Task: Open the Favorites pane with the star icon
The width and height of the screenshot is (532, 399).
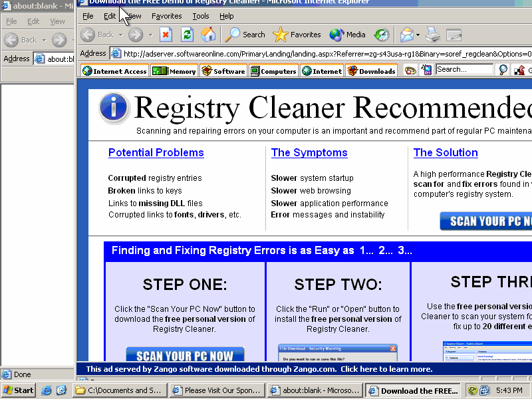Action: [x=297, y=35]
